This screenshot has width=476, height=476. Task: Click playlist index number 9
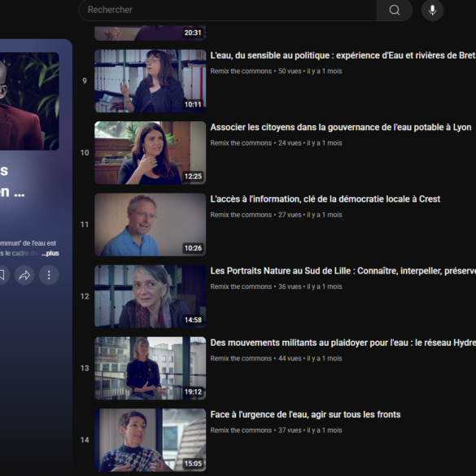(x=85, y=81)
